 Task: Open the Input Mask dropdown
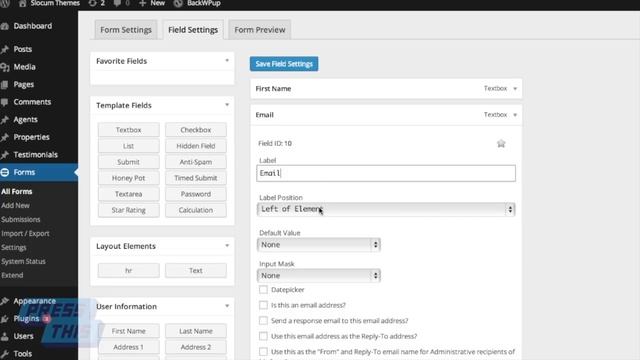click(x=319, y=276)
